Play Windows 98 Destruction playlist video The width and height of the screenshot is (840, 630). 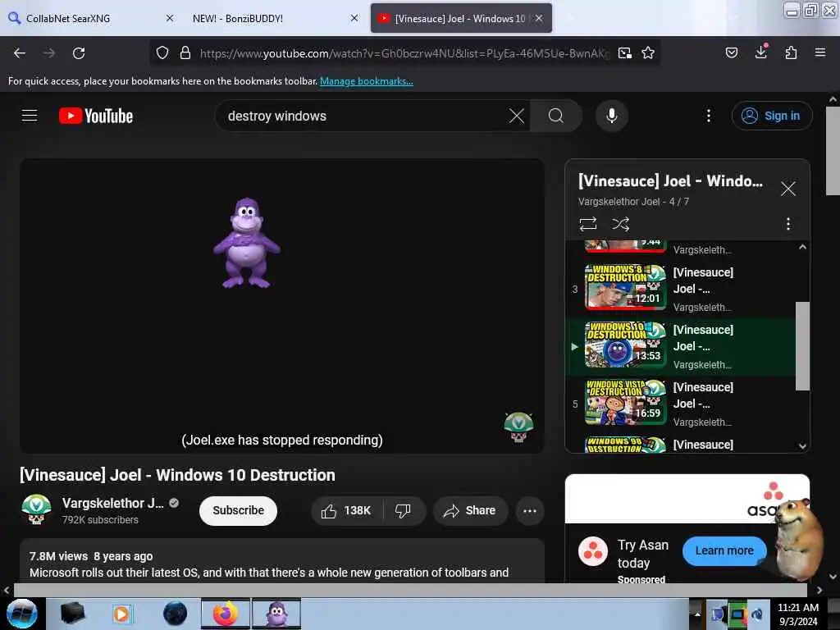point(680,444)
